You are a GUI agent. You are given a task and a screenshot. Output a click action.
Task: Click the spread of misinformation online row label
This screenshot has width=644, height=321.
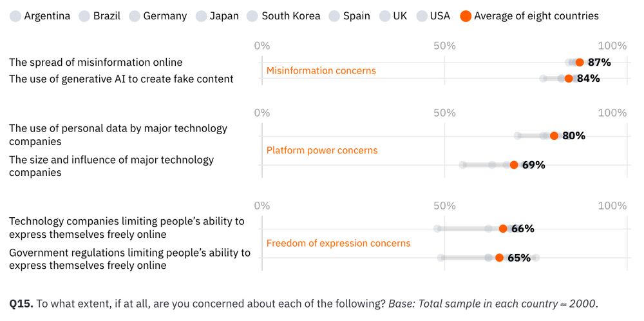[x=96, y=63]
